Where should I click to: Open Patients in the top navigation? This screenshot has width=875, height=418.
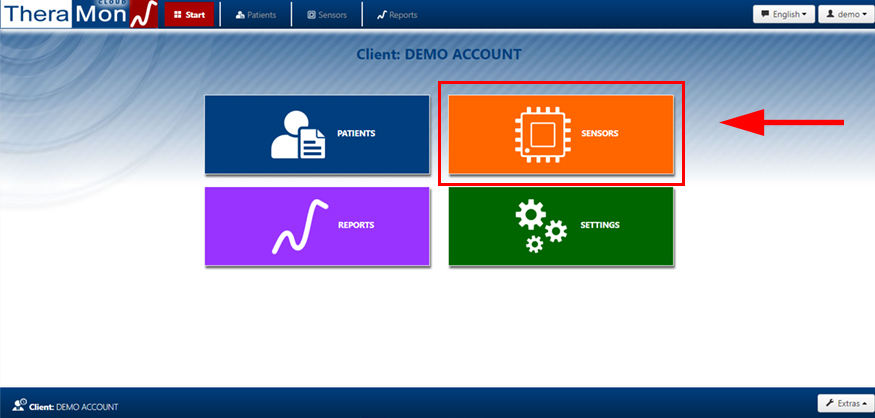click(255, 15)
